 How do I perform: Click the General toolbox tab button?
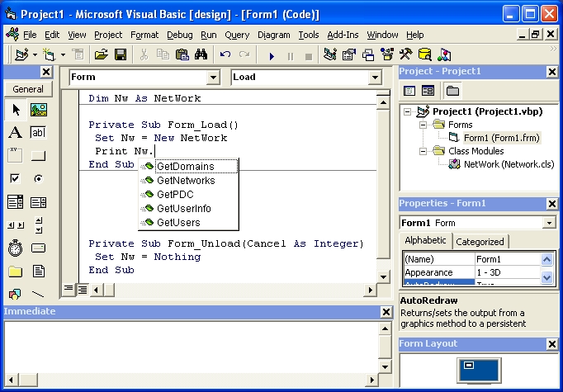coord(28,89)
